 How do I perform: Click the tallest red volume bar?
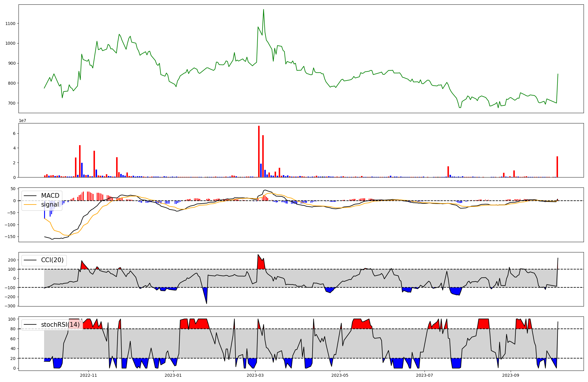tap(259, 151)
